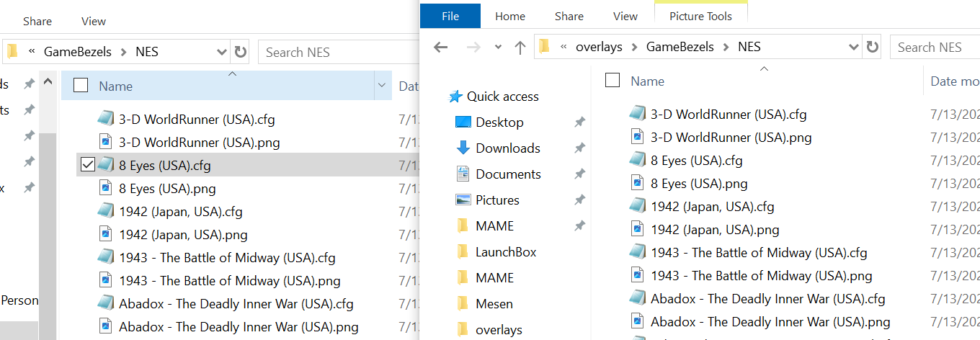Click 3-D WorldRunner (USA).cfg icon in left window
980x340 pixels.
(x=106, y=119)
